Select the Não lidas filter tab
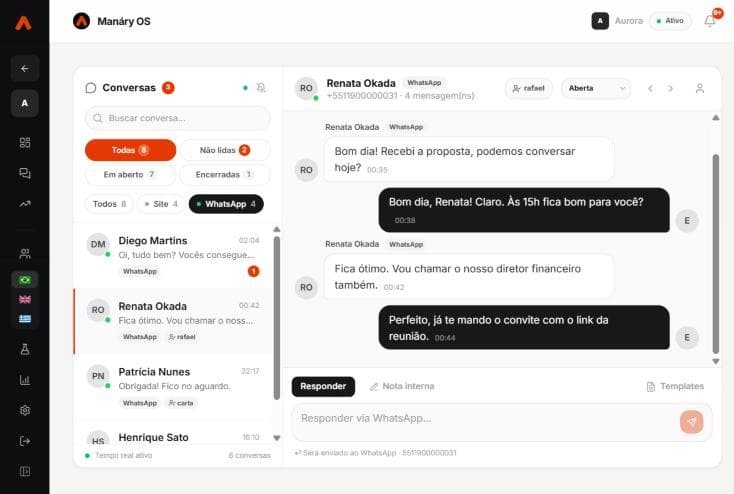The image size is (734, 494). [x=225, y=150]
